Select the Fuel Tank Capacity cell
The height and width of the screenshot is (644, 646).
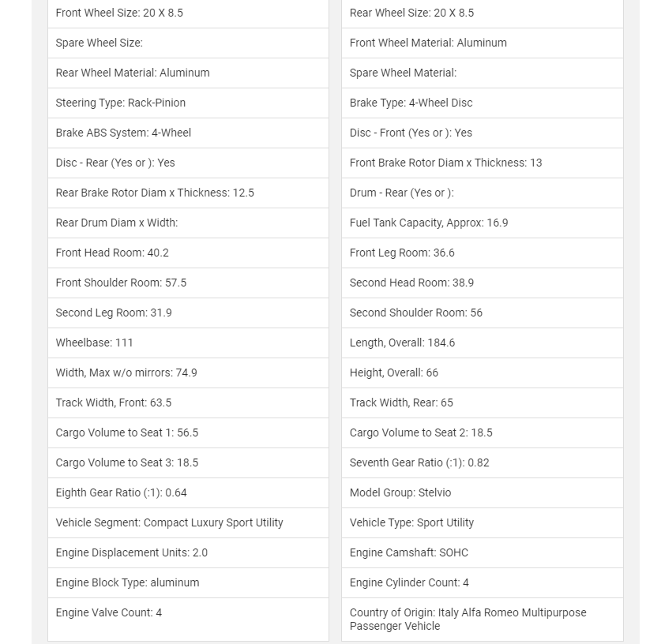point(429,223)
